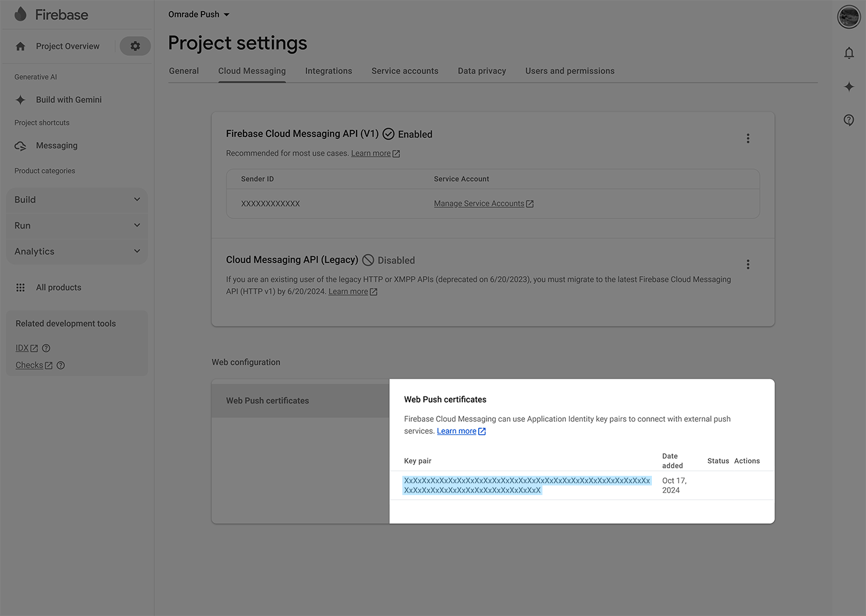Screen dimensions: 866x616
Task: Switch to the General tab
Action: 183,70
